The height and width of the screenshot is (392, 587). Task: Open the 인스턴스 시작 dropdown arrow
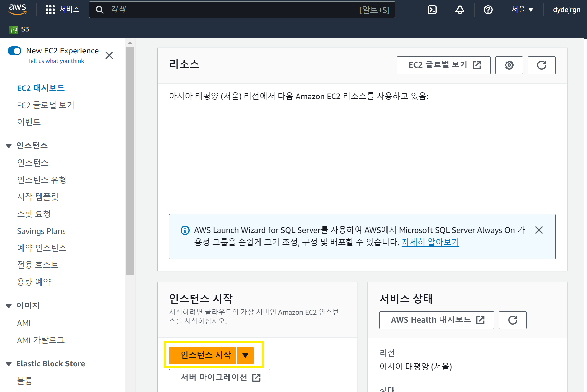coord(245,355)
